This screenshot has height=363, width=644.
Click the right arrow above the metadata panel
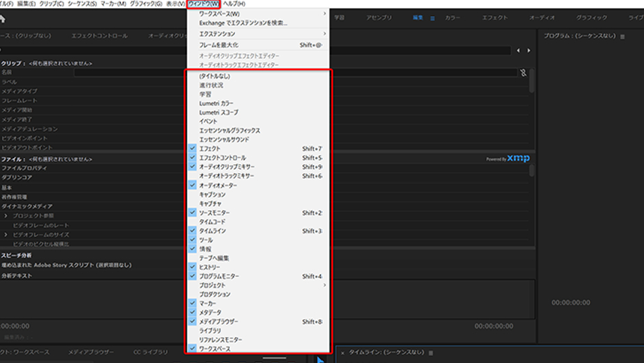click(529, 51)
